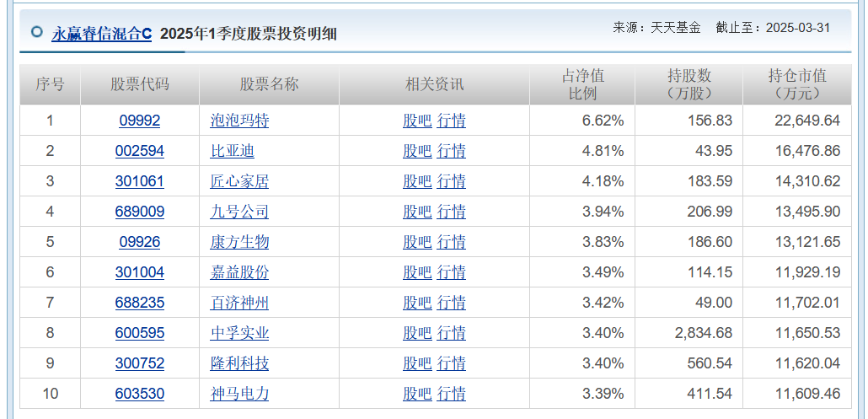The height and width of the screenshot is (419, 868).
Task: Select the 2,834.68 shares held cell
Action: click(689, 333)
